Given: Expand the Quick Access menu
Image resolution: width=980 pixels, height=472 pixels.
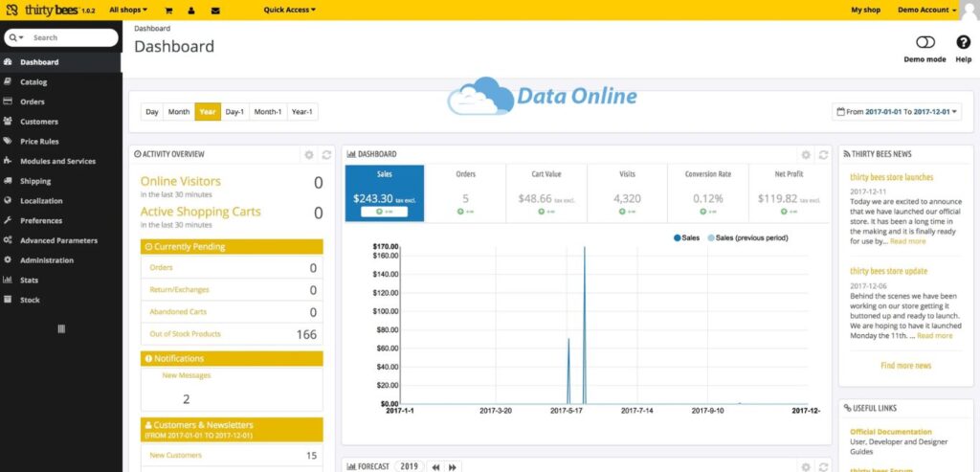Looking at the screenshot, I should (289, 10).
